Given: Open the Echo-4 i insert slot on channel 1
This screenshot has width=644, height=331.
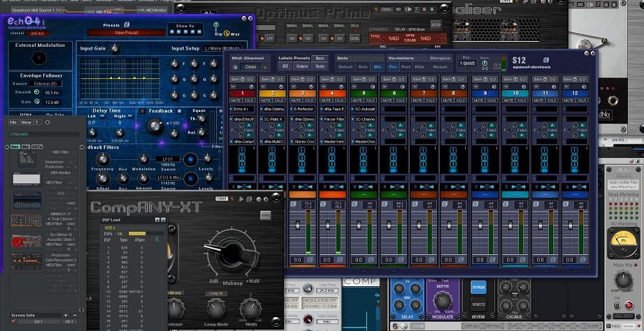Looking at the screenshot, I should coord(245,110).
